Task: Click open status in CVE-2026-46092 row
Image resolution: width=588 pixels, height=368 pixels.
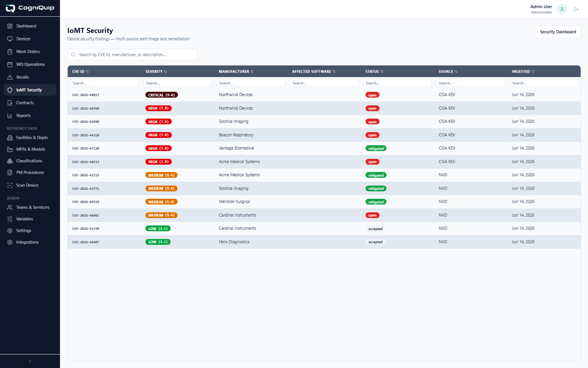Action: (x=373, y=215)
